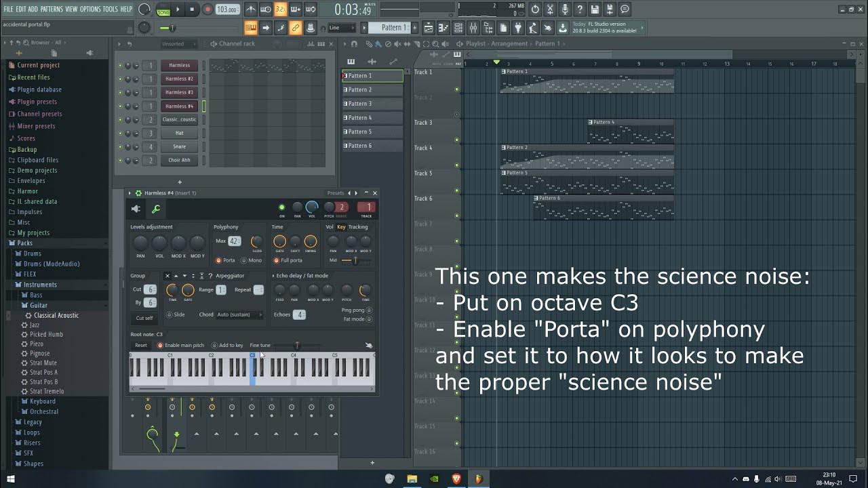This screenshot has height=488, width=868.
Task: Switch to the Vol tracking tab
Action: point(330,227)
